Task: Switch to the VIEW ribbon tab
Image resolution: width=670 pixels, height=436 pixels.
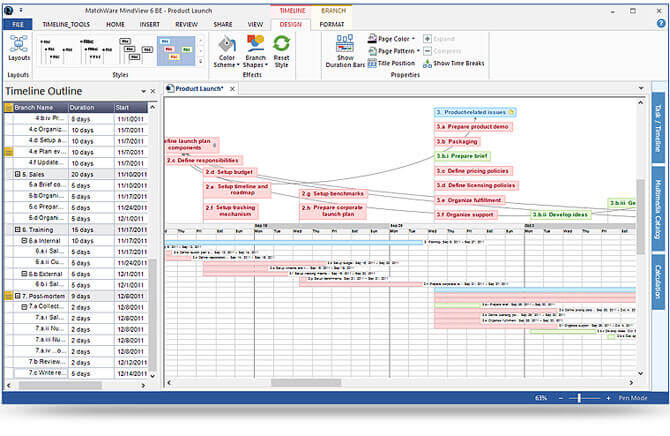Action: point(255,24)
